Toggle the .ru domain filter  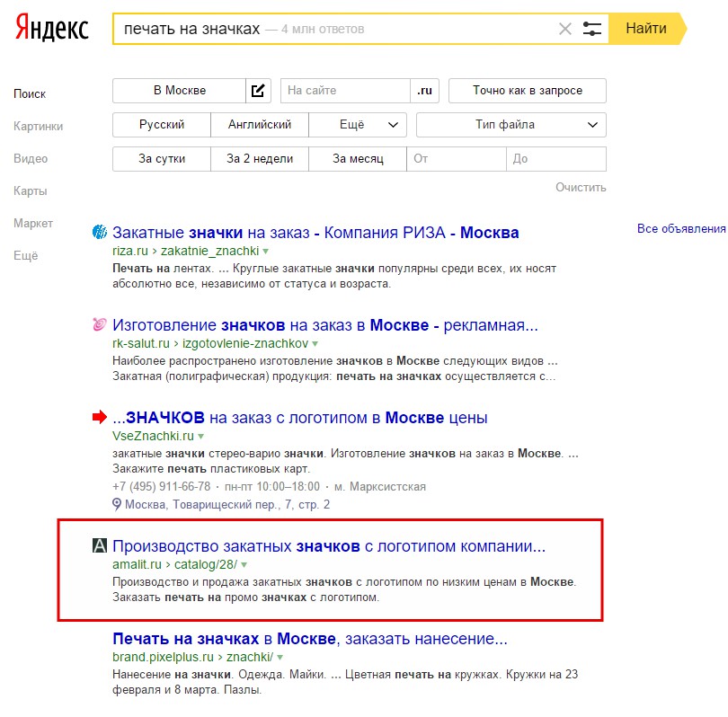pos(424,91)
